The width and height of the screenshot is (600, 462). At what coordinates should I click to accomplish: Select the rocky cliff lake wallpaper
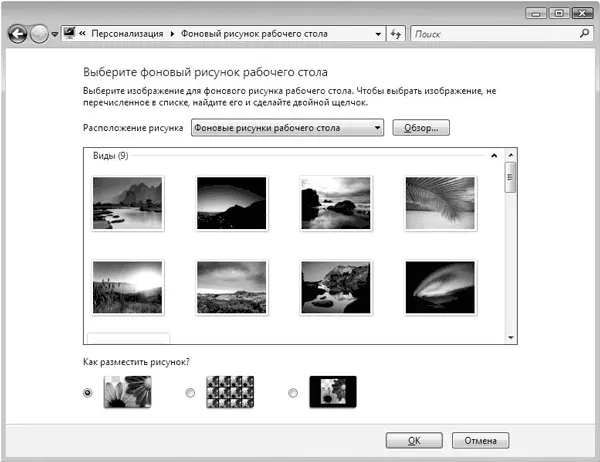[336, 287]
